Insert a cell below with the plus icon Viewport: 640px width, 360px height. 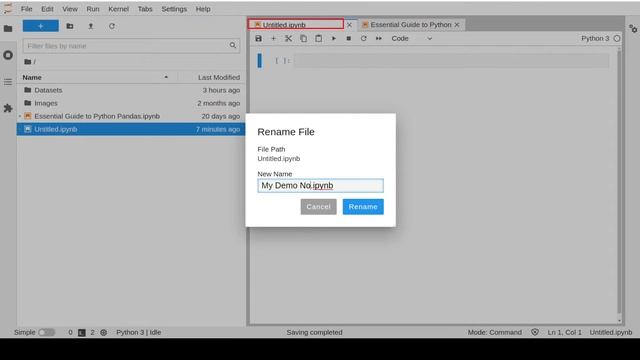pos(273,38)
